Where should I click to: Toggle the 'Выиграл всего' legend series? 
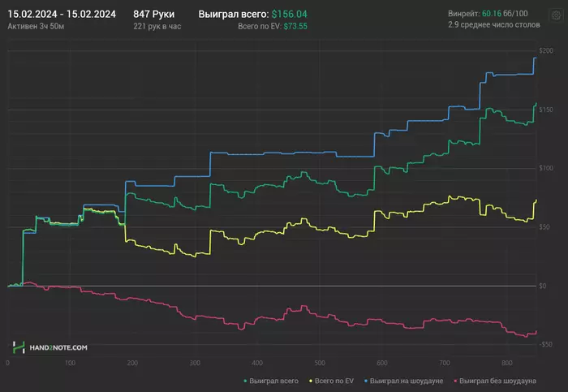click(x=275, y=380)
